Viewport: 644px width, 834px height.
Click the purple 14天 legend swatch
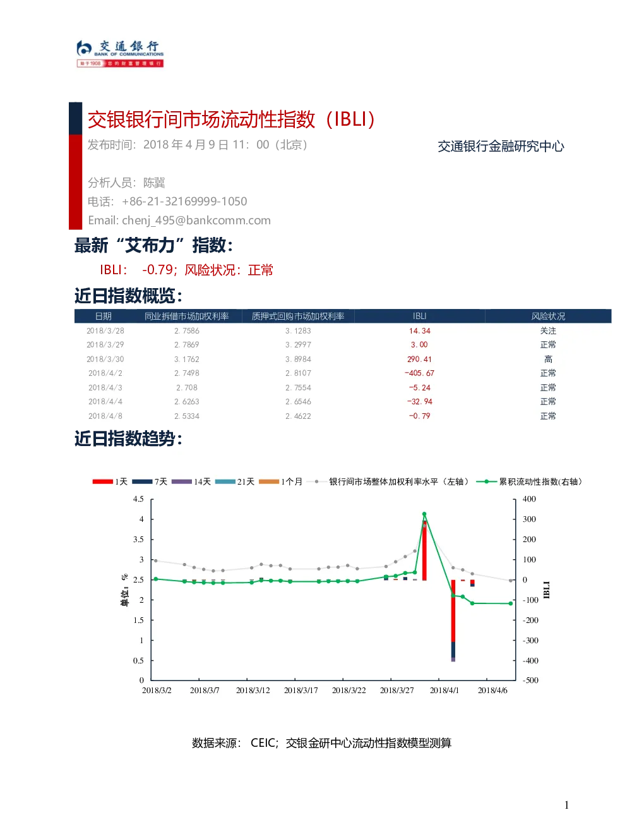pos(182,481)
